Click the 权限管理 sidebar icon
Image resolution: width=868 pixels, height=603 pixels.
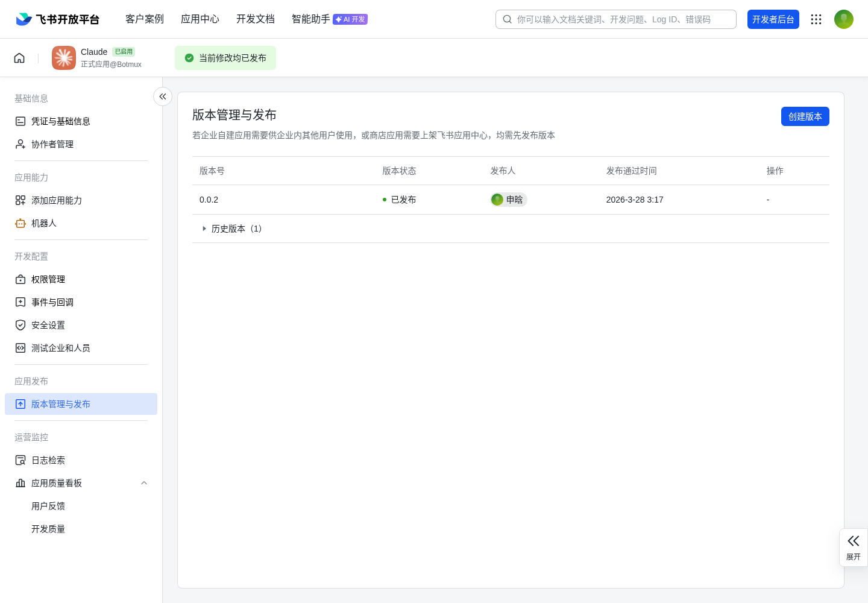[20, 279]
